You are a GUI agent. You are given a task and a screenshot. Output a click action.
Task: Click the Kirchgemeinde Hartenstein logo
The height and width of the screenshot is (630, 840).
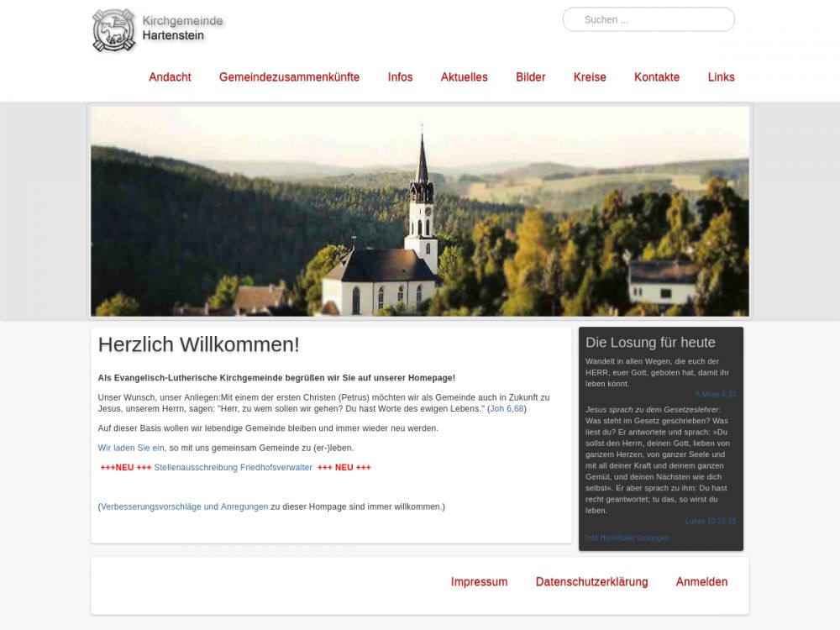[x=157, y=29]
